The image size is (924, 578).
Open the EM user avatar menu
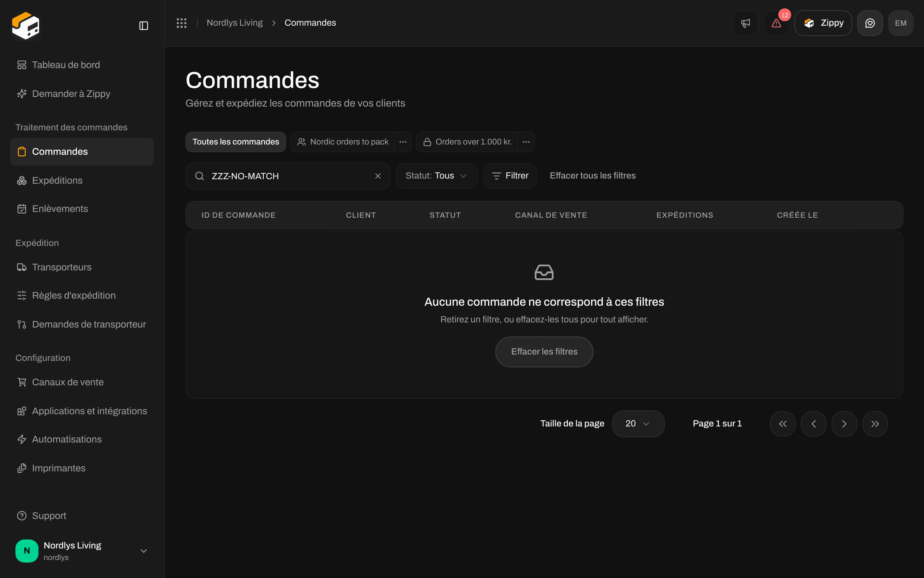coord(901,23)
